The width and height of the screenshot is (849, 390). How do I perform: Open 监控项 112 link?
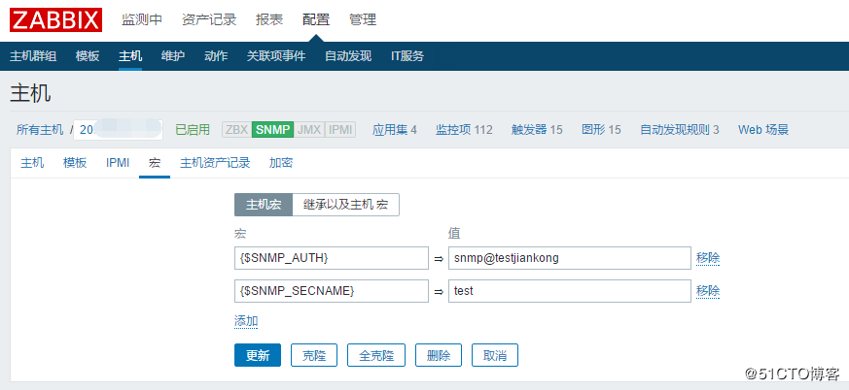(x=464, y=129)
